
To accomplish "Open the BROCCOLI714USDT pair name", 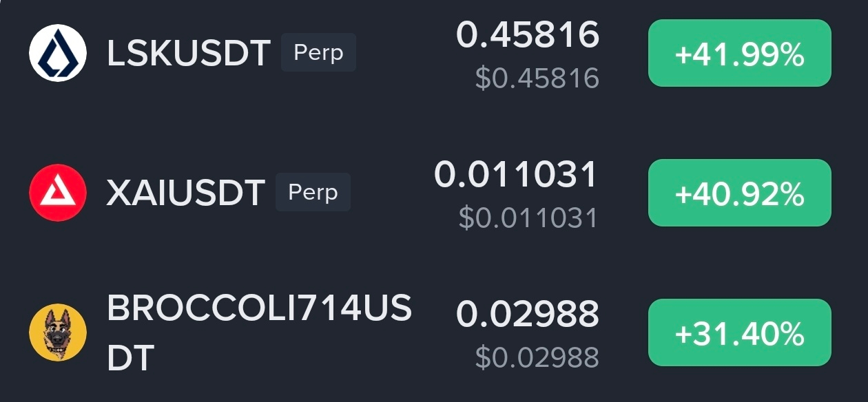I will coord(259,333).
